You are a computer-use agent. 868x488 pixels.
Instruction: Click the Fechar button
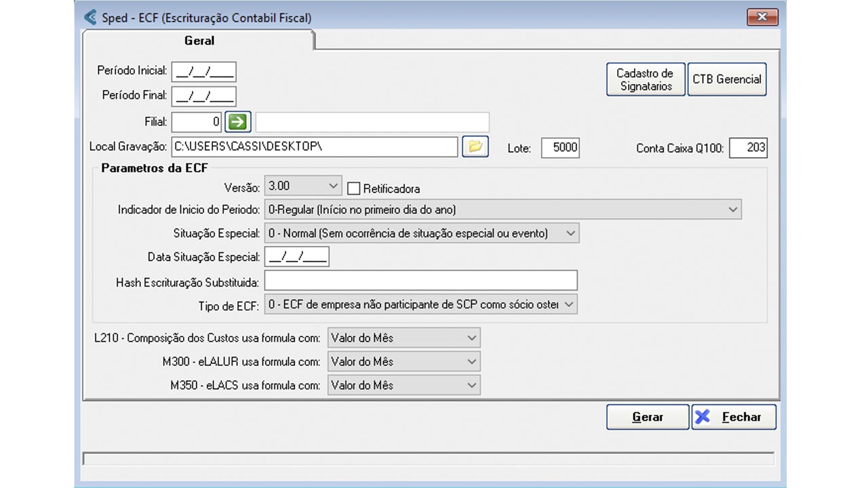734,418
